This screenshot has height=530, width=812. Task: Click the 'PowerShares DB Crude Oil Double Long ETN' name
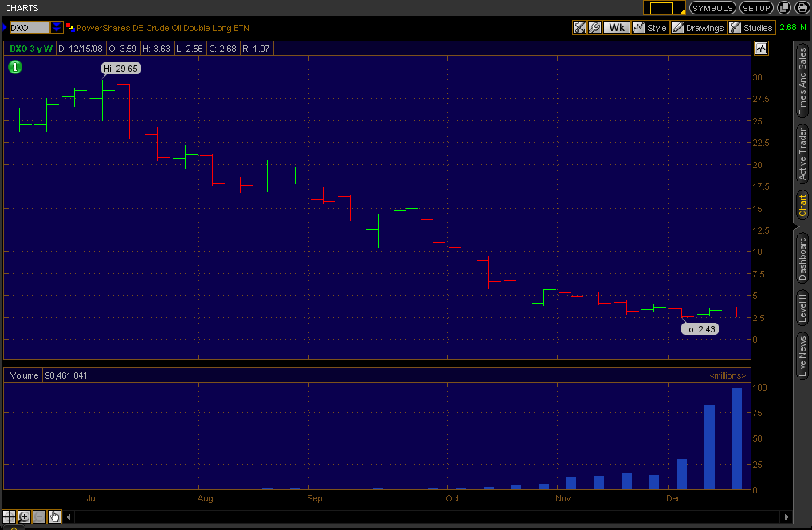163,28
